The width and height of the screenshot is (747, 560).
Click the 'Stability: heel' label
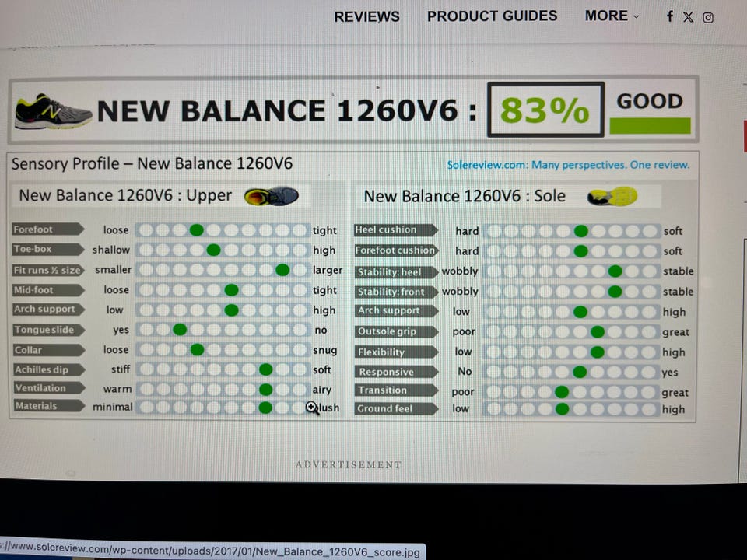[x=395, y=272]
